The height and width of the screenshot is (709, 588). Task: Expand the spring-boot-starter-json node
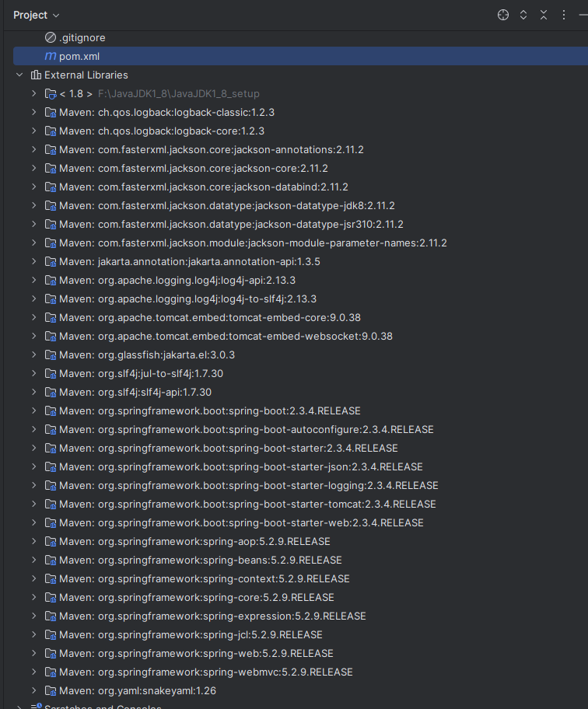[34, 467]
